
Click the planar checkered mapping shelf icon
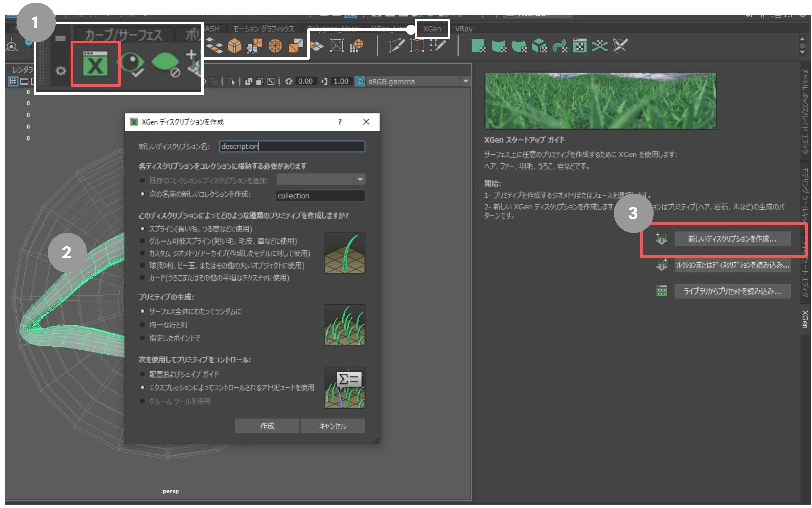click(x=214, y=45)
